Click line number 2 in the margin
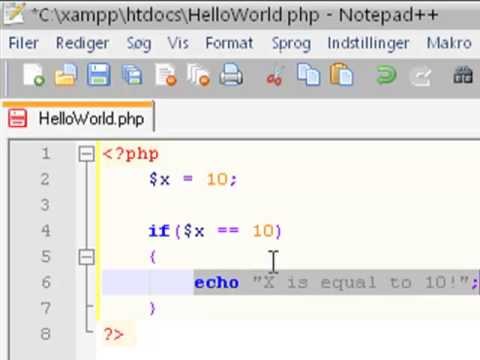Viewport: 480px width, 360px height. point(45,179)
